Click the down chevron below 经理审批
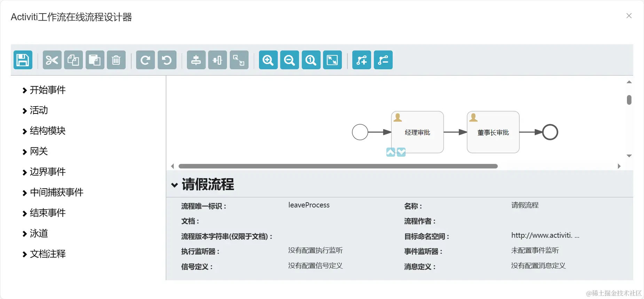This screenshot has width=644, height=299. 401,152
